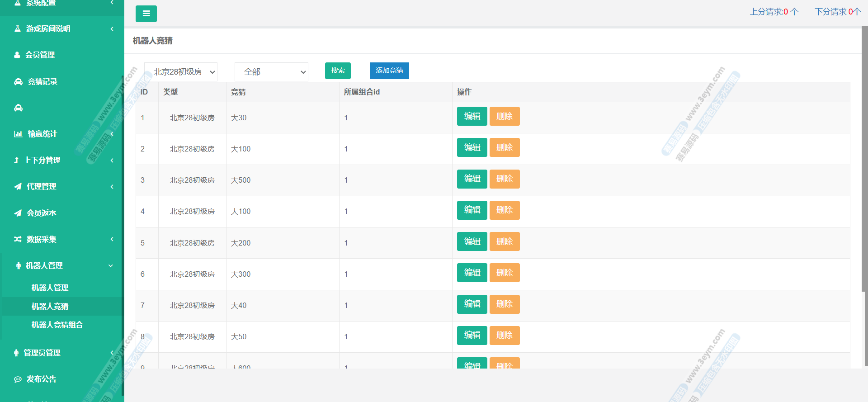Expand the 上下分管理 menu chevron

click(x=112, y=161)
